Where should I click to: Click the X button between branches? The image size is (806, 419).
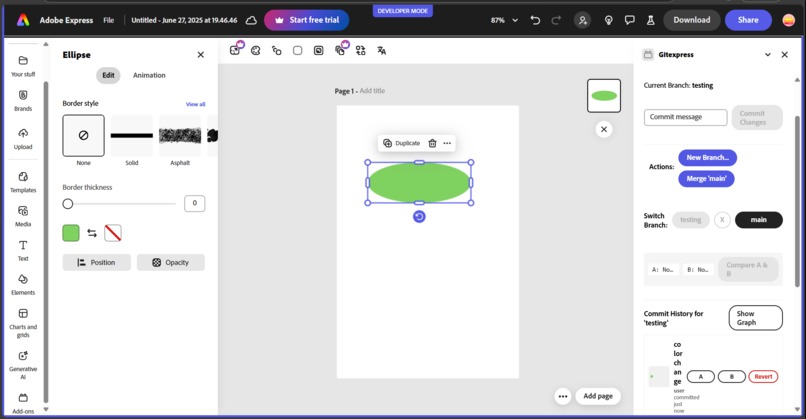722,220
